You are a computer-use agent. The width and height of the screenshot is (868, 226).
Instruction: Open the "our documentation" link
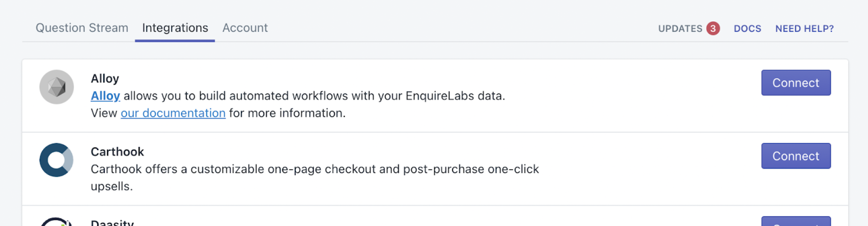[173, 113]
